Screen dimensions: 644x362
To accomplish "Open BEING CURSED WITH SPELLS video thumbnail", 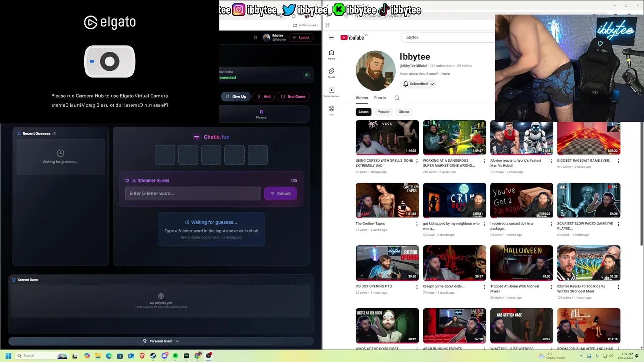I will (387, 137).
